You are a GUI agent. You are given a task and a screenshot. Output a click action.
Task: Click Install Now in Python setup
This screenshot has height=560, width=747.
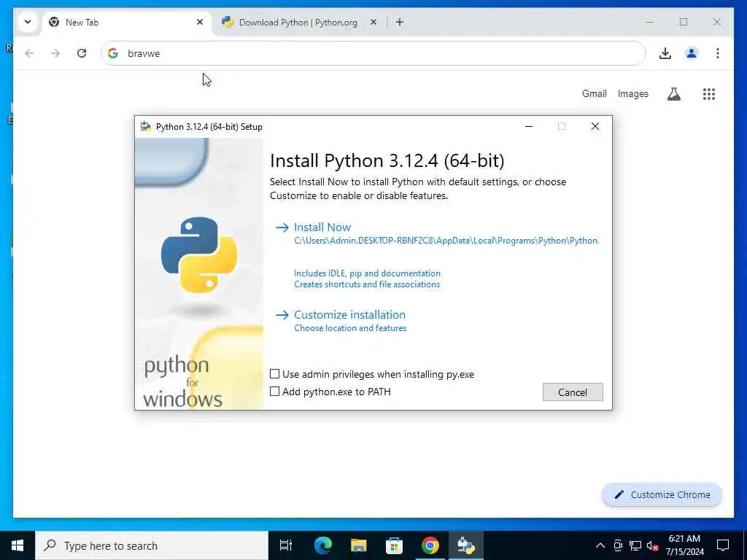(322, 227)
